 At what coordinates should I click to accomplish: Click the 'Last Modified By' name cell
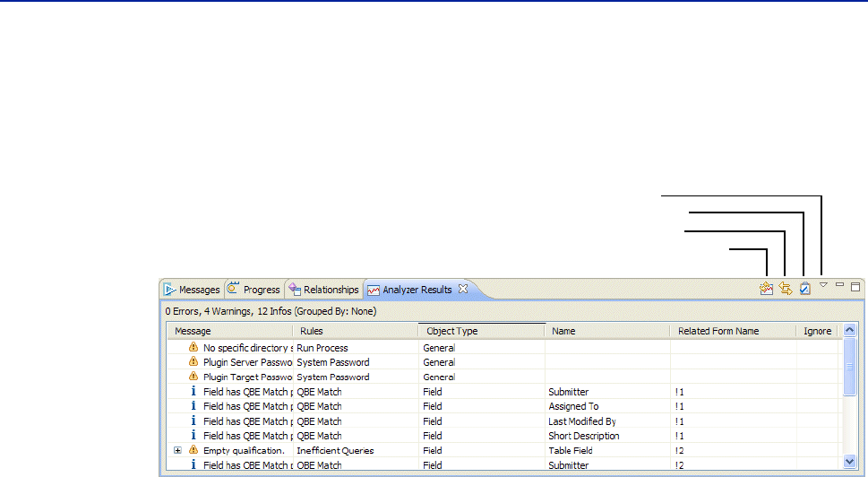pyautogui.click(x=582, y=421)
